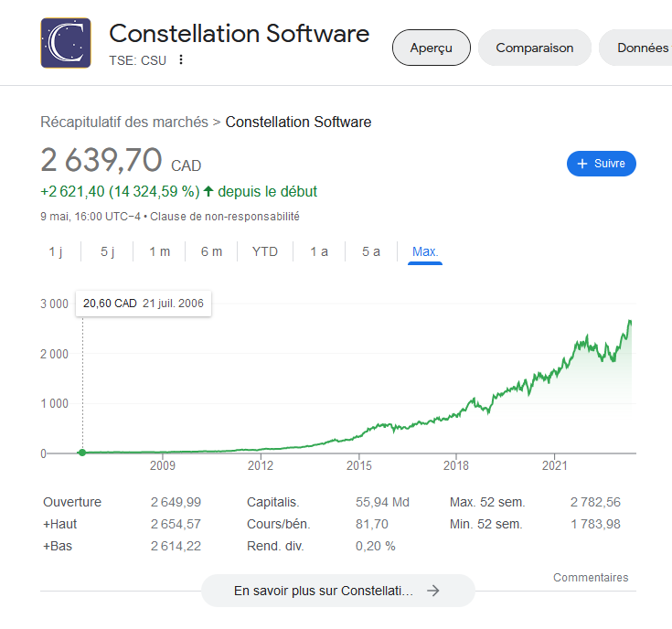Select the 1 j time range
672x629 pixels.
(x=56, y=251)
